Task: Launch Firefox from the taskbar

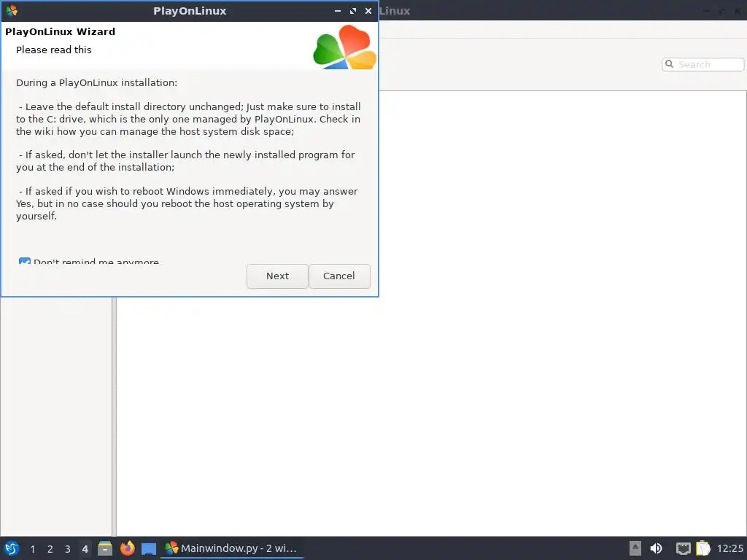Action: coord(127,548)
